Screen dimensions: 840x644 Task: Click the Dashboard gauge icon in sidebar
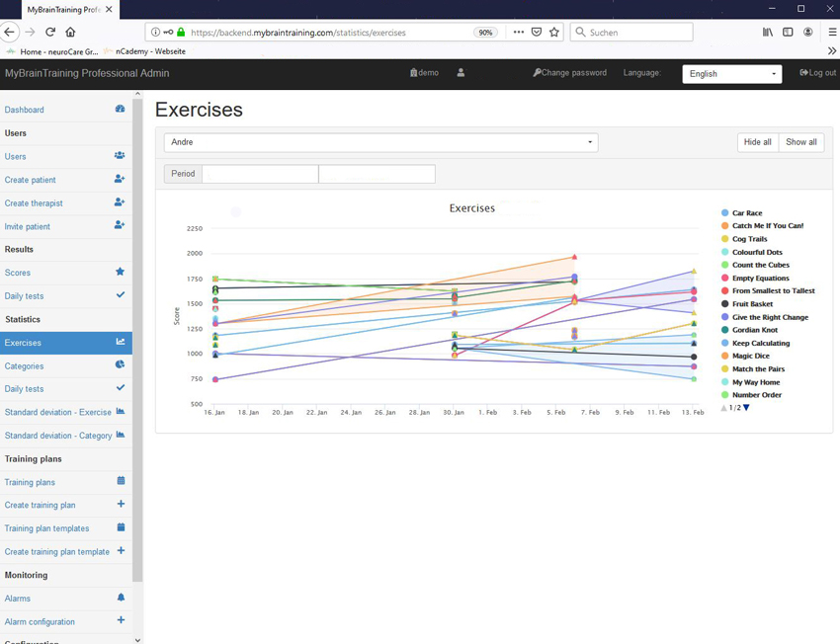tap(120, 110)
